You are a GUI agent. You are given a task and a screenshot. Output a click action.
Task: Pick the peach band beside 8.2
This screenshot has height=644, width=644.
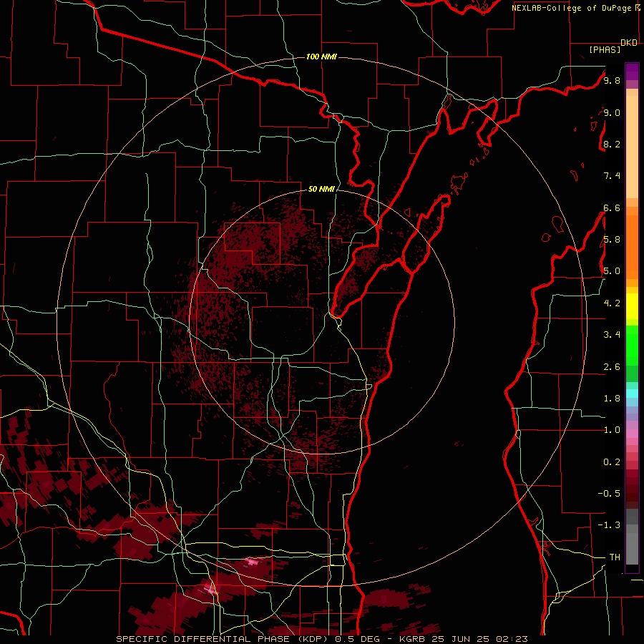click(632, 147)
